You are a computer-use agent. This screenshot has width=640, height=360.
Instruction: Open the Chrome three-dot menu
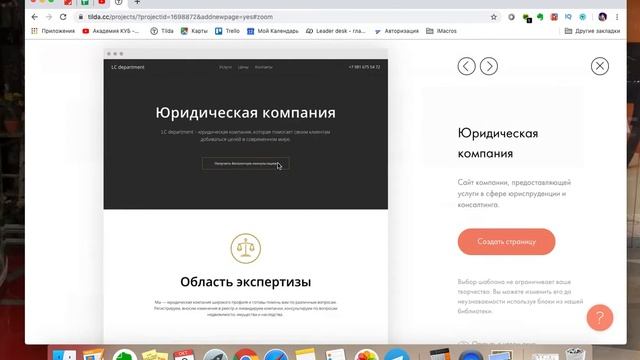pyautogui.click(x=617, y=17)
